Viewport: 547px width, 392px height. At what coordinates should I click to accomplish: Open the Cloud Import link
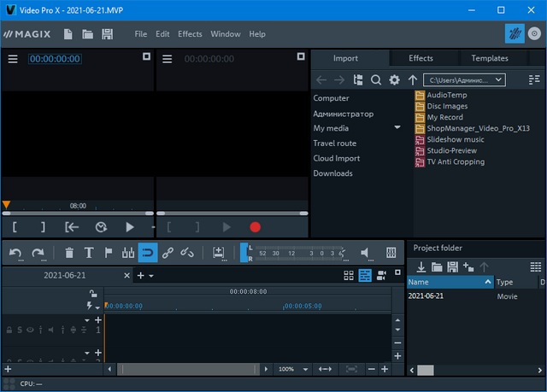337,158
